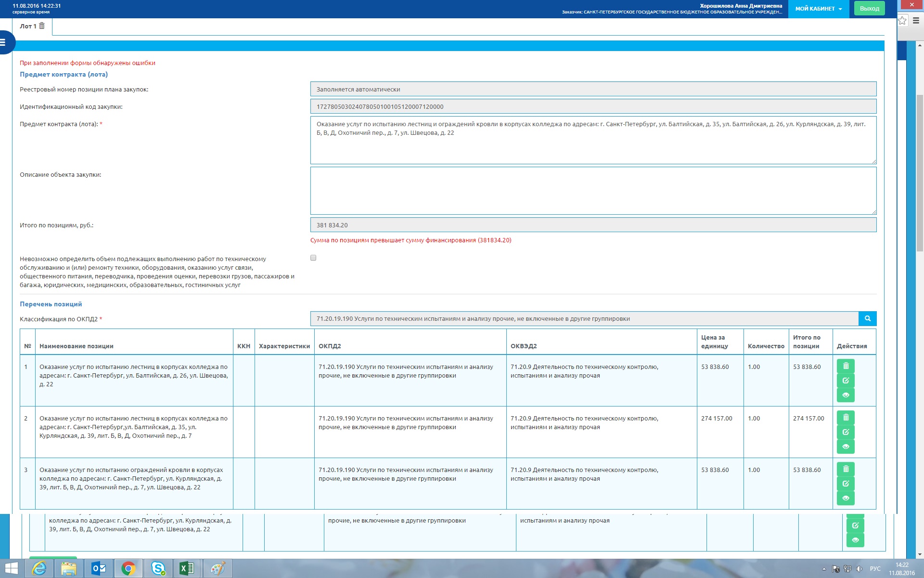
Task: Edit position 1 using the pencil icon
Action: 846,381
